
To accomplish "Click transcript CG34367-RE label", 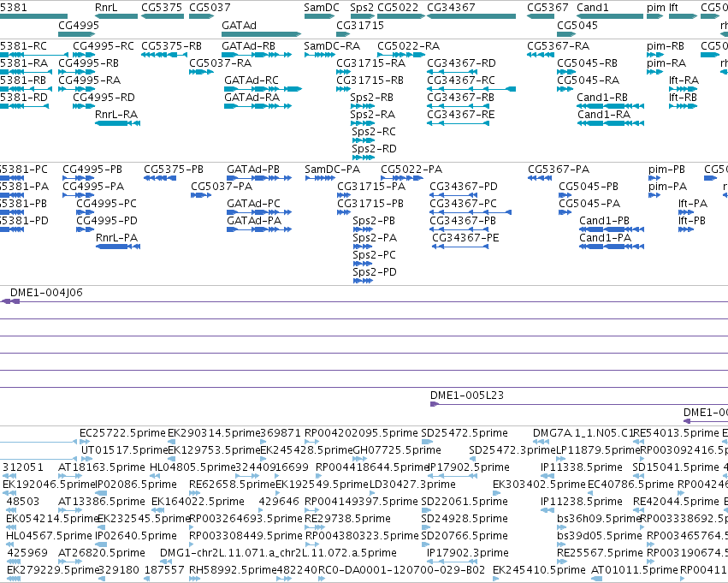I will click(x=461, y=115).
